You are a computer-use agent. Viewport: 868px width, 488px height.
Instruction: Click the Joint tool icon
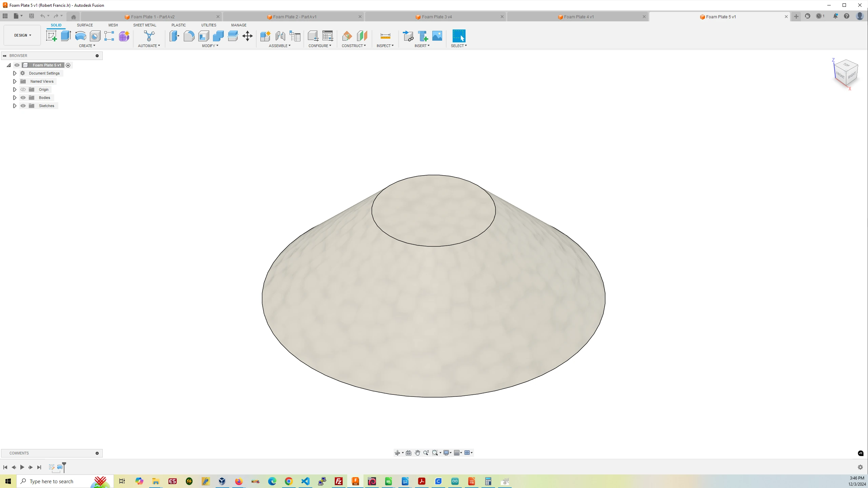[280, 36]
